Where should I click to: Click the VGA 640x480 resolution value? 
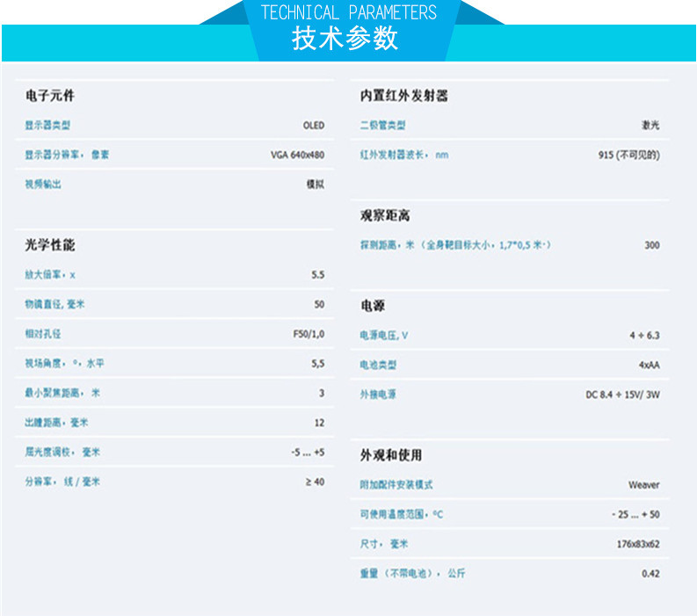click(x=297, y=156)
